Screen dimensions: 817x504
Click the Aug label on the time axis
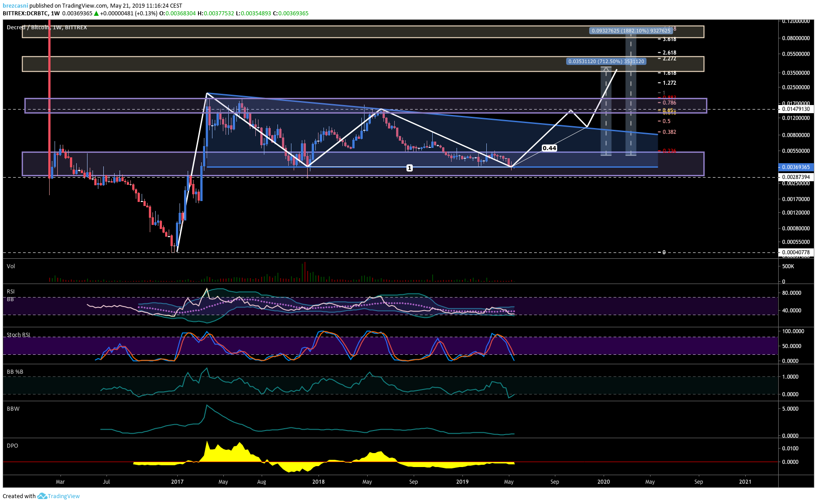(x=262, y=481)
